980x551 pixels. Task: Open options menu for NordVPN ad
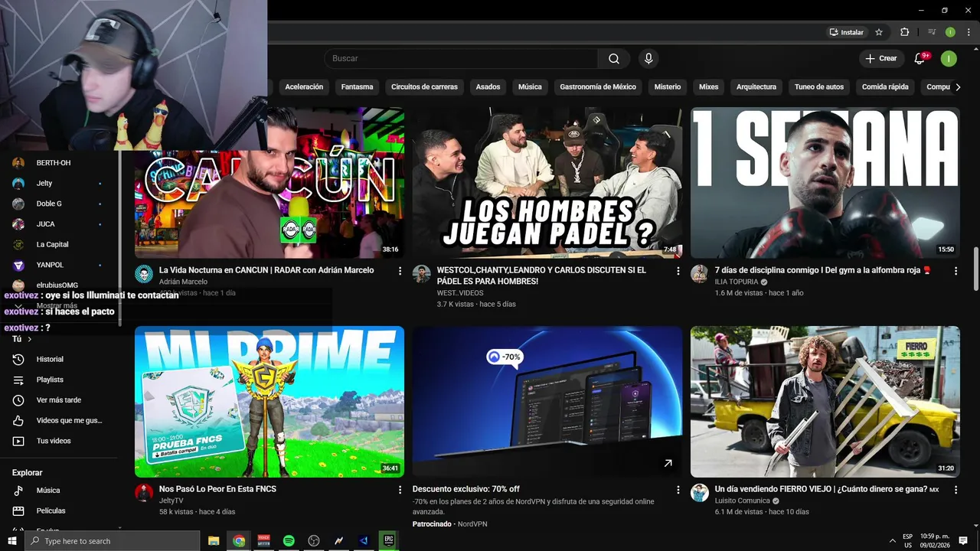678,490
